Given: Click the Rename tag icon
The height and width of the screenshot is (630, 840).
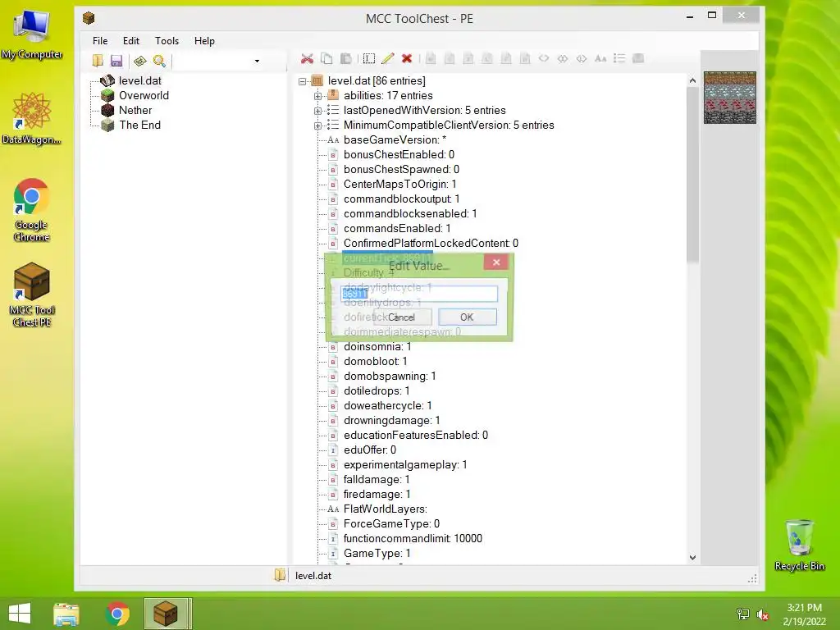Looking at the screenshot, I should 369,58.
